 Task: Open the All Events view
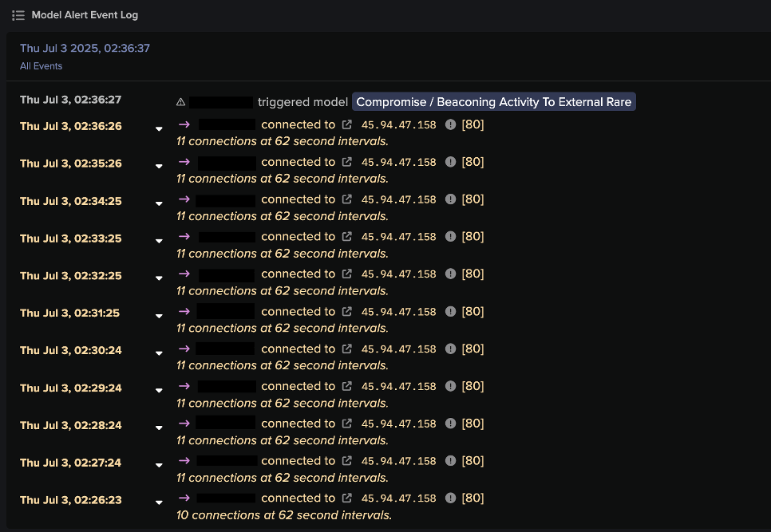point(41,66)
